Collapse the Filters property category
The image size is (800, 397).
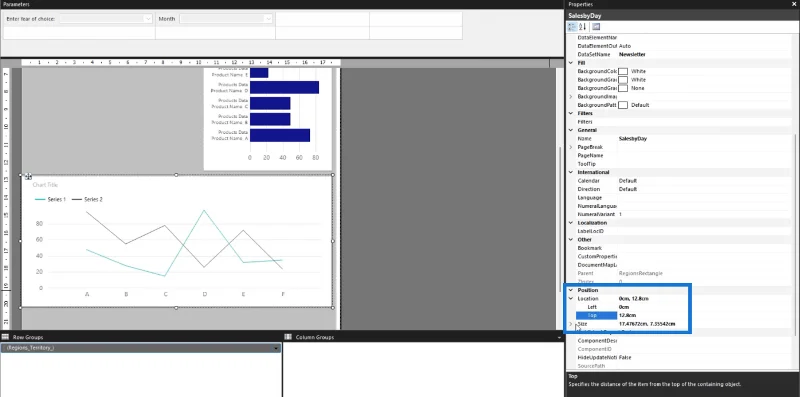click(x=571, y=113)
